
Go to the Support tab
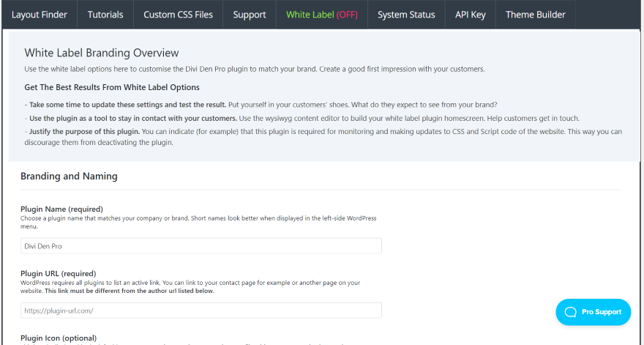pos(250,15)
